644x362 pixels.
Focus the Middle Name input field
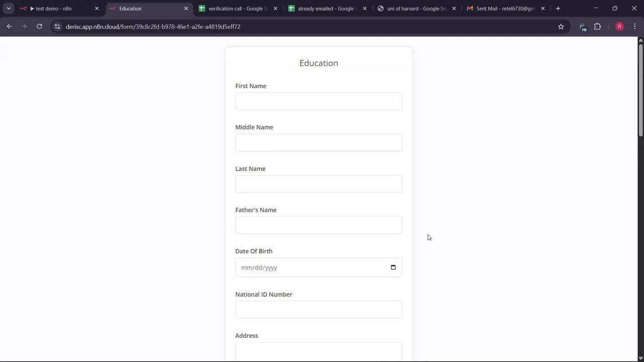[x=318, y=142]
